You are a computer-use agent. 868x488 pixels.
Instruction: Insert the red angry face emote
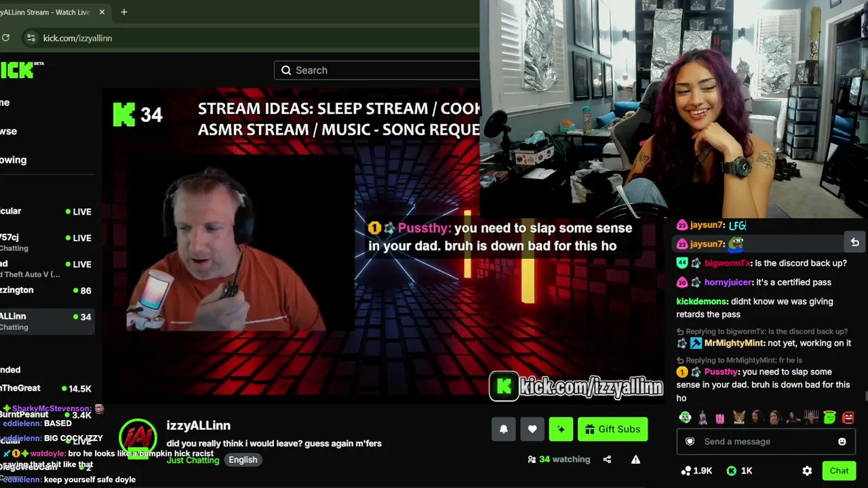(848, 418)
